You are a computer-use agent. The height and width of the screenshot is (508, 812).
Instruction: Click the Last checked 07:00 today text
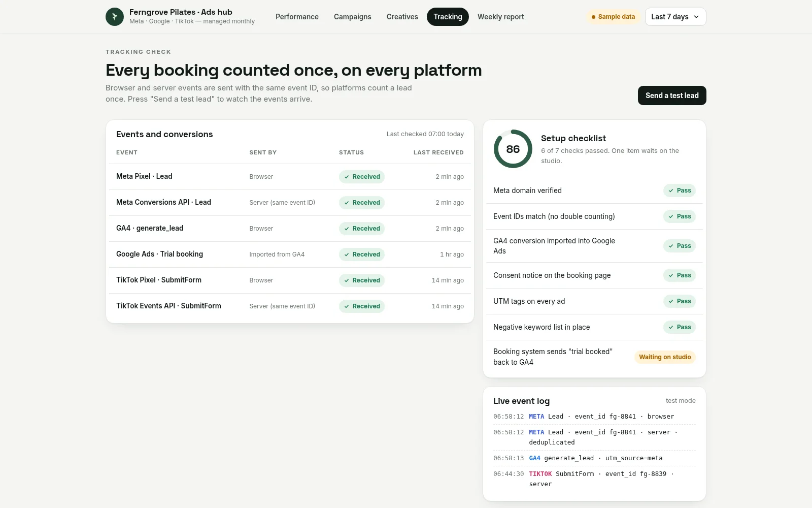(x=425, y=134)
